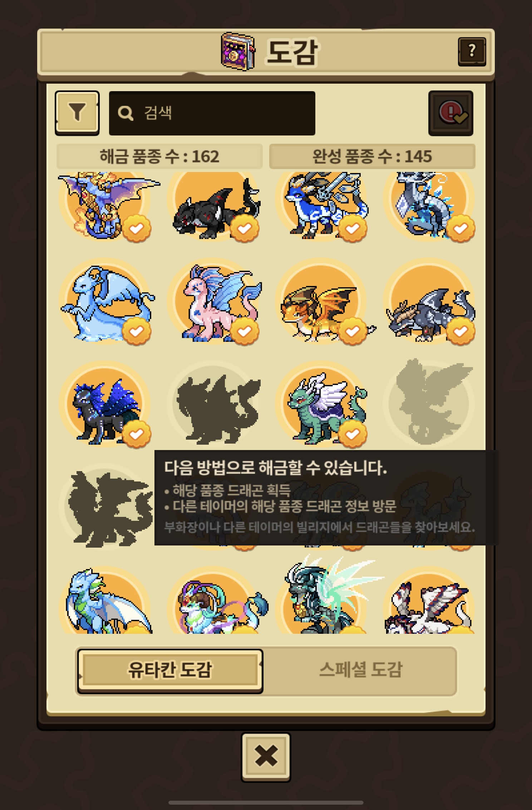
Task: Tap the purple encyclopedia book icon
Action: (x=238, y=52)
